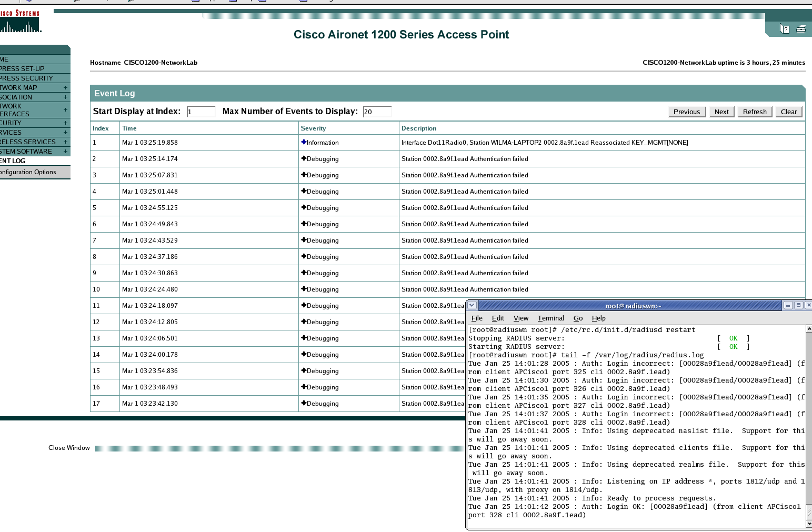
Task: Click the Cisco Systems logo
Action: pos(20,21)
